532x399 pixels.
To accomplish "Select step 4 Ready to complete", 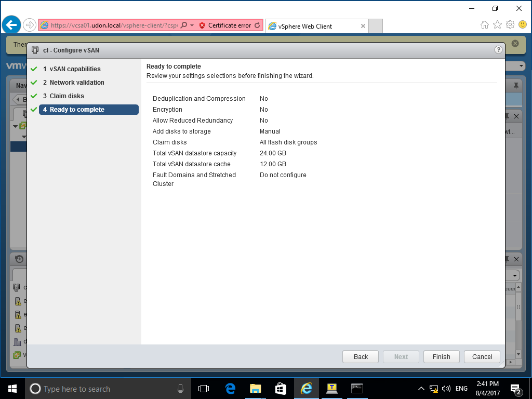I will (88, 110).
